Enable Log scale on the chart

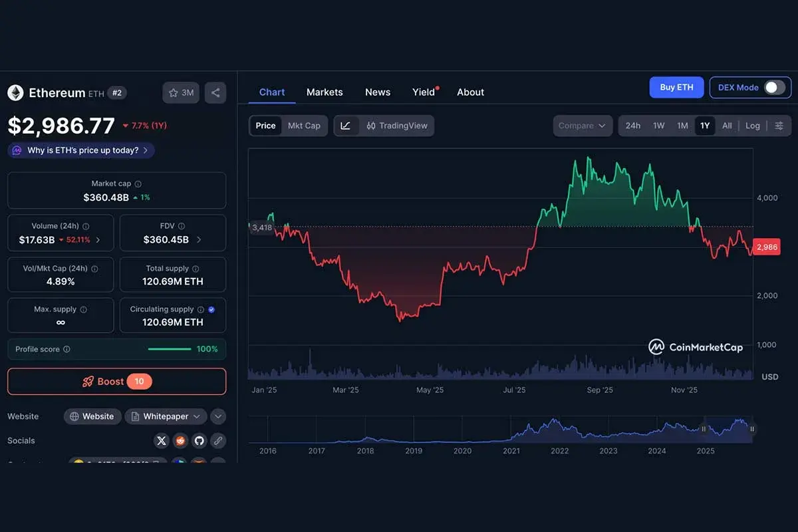(x=753, y=125)
